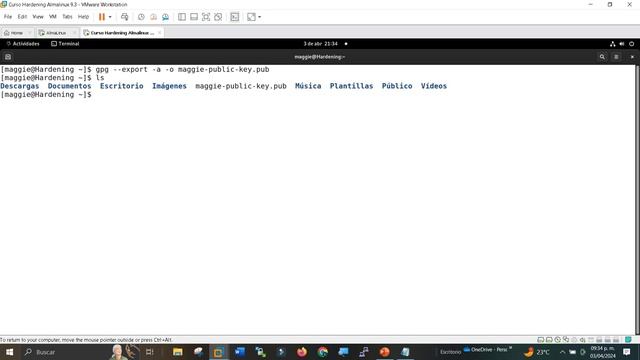
Task: Open the Tabs menu
Action: tap(67, 17)
